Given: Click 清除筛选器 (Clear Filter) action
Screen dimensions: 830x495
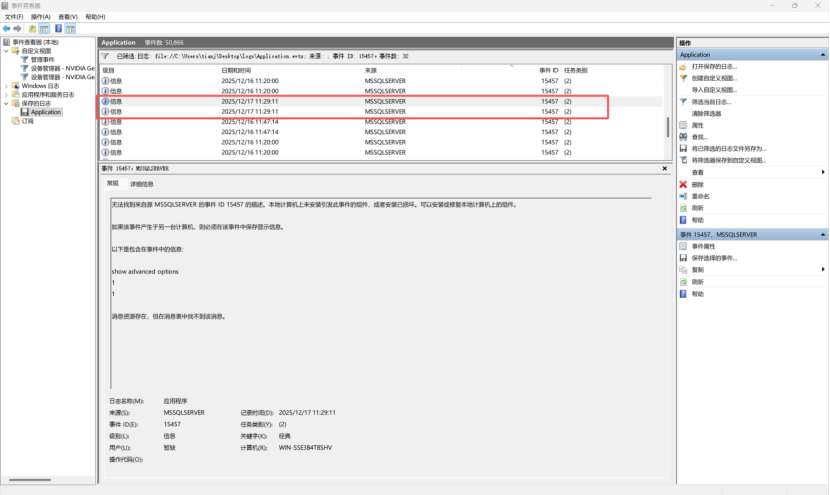Looking at the screenshot, I should 706,113.
